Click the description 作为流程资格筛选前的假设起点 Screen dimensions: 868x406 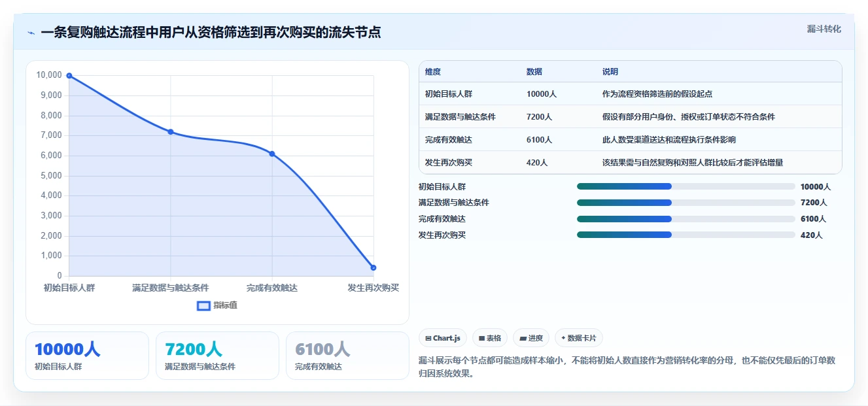657,94
